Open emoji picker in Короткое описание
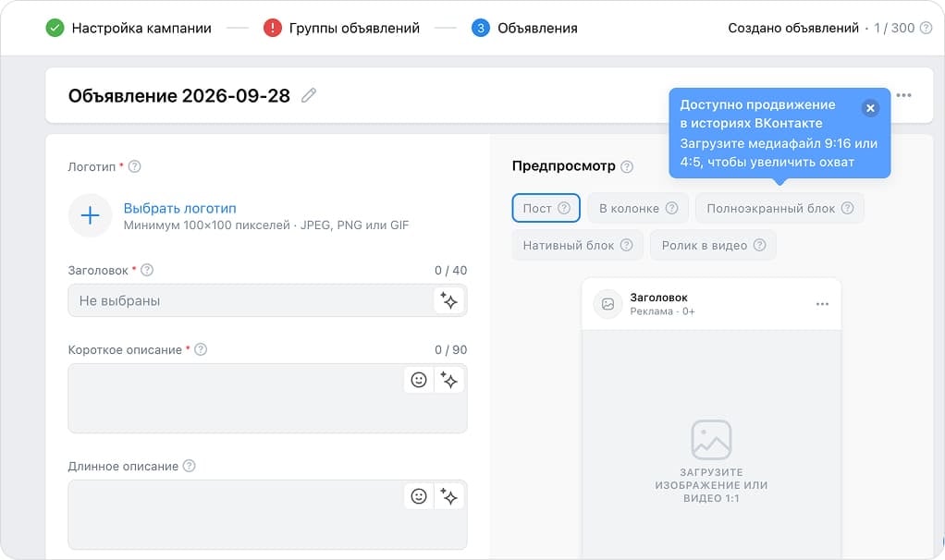Screen dimensions: 945x560 (418, 380)
